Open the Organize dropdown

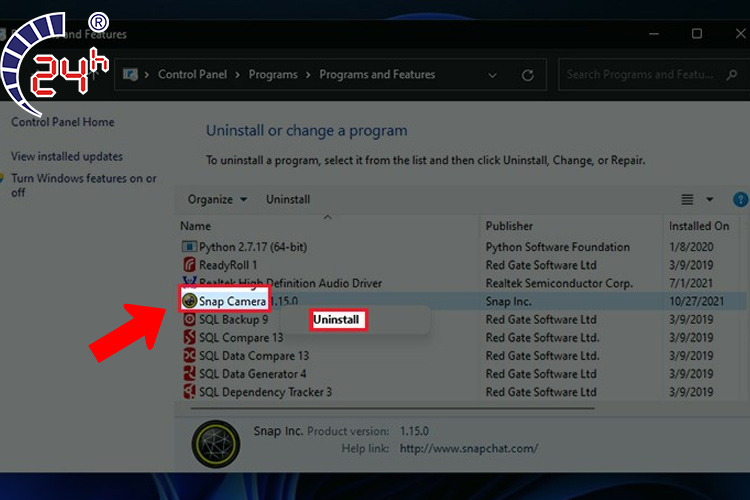tap(217, 200)
